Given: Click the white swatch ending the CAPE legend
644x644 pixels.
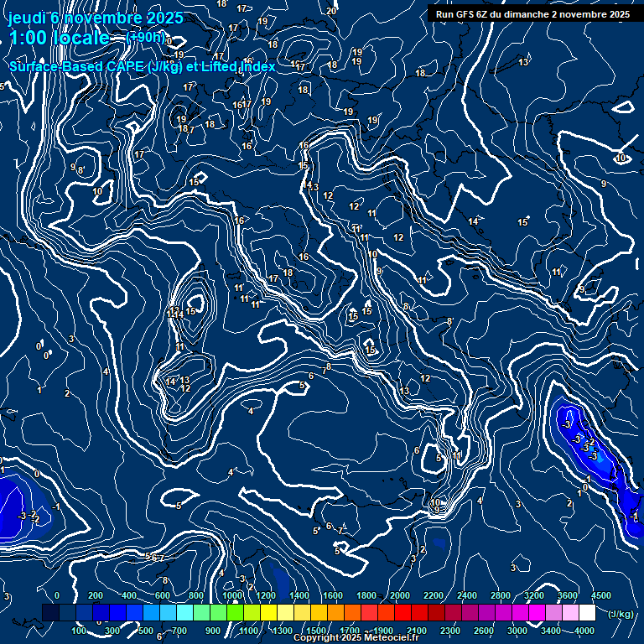Looking at the screenshot, I should [587, 612].
